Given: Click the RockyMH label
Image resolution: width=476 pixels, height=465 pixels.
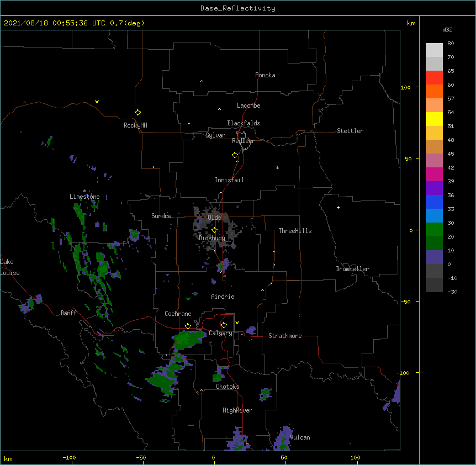Looking at the screenshot, I should pyautogui.click(x=135, y=125).
